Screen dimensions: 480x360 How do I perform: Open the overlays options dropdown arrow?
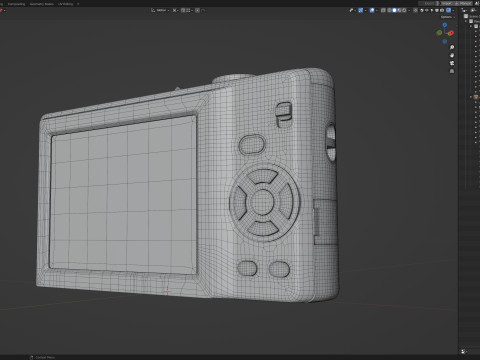point(377,10)
